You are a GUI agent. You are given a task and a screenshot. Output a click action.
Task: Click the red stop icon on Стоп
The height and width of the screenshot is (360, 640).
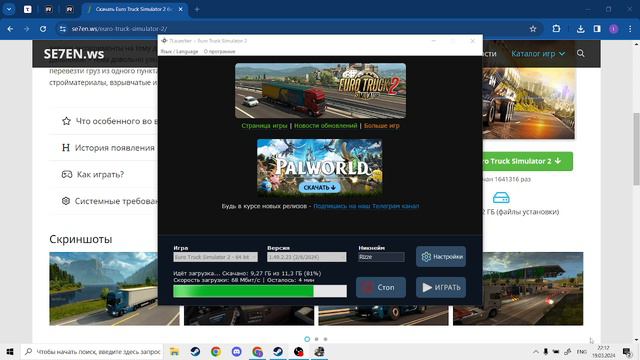tap(367, 287)
